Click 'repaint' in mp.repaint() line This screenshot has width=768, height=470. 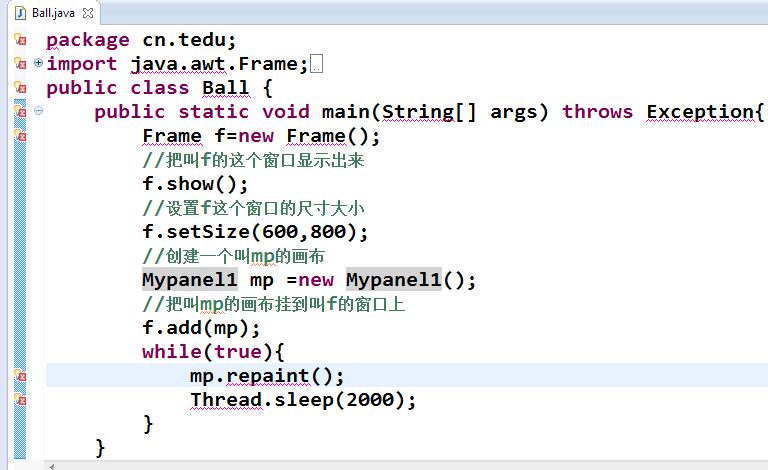pos(267,376)
